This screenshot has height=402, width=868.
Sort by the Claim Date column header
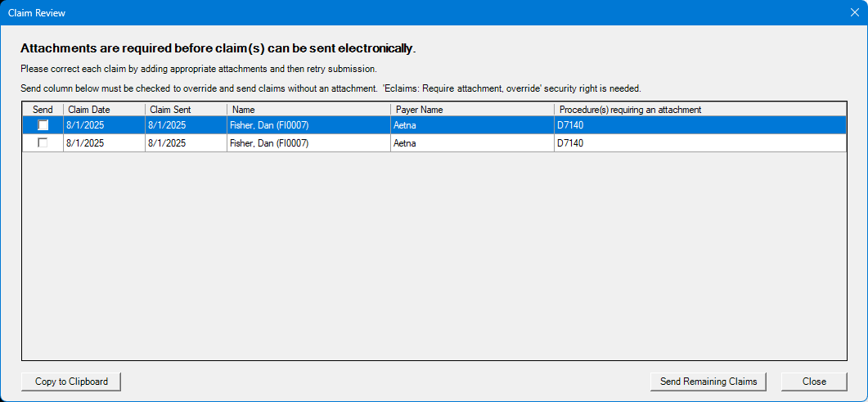click(x=104, y=110)
